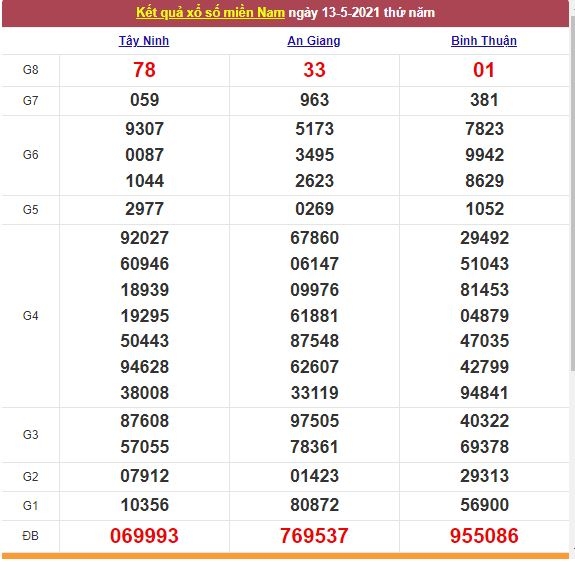Open the Tây Ninh province link

[144, 41]
